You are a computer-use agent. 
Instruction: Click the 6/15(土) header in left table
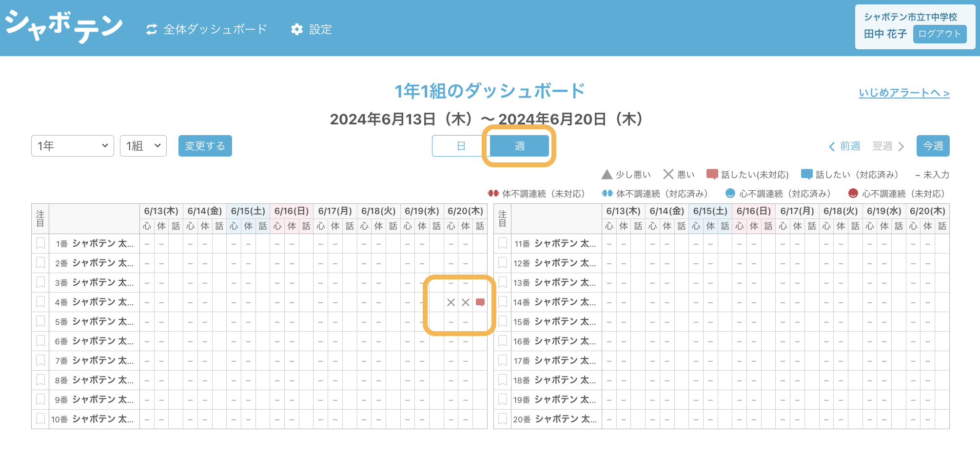click(x=248, y=211)
